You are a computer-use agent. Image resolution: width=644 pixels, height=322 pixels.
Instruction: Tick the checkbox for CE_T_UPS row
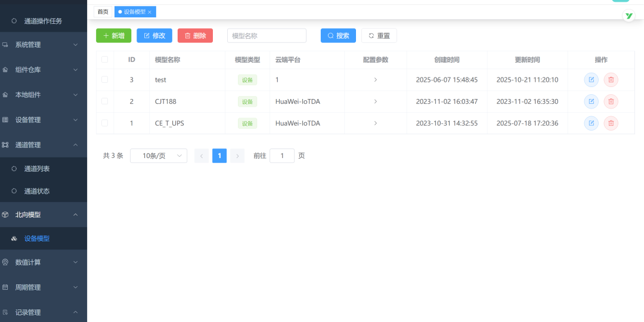[x=105, y=123]
